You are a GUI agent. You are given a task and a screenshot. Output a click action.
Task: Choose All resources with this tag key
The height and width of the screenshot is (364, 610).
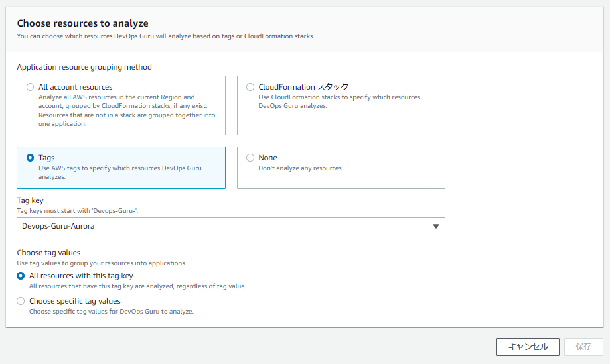[21, 276]
